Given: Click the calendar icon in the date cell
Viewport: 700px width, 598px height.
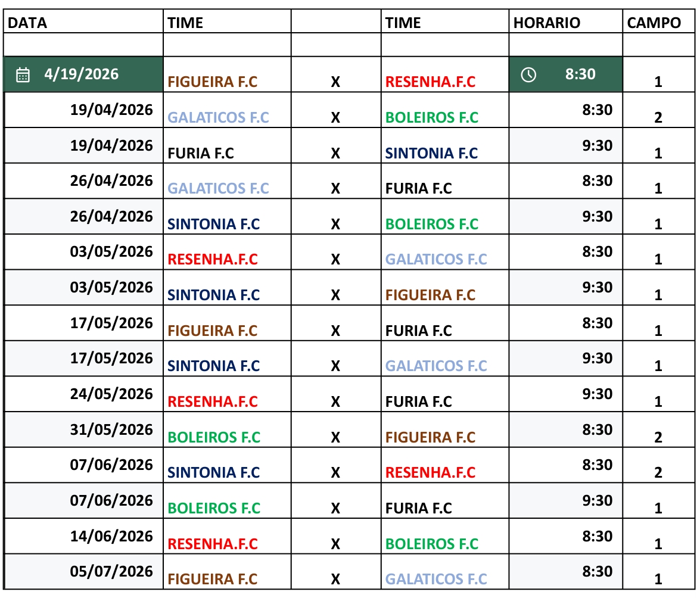Looking at the screenshot, I should pyautogui.click(x=23, y=75).
